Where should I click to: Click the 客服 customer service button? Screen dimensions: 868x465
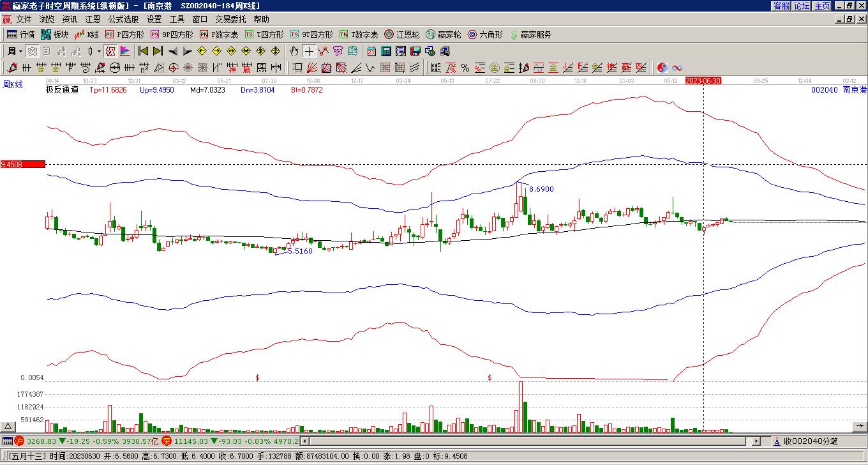(x=781, y=6)
